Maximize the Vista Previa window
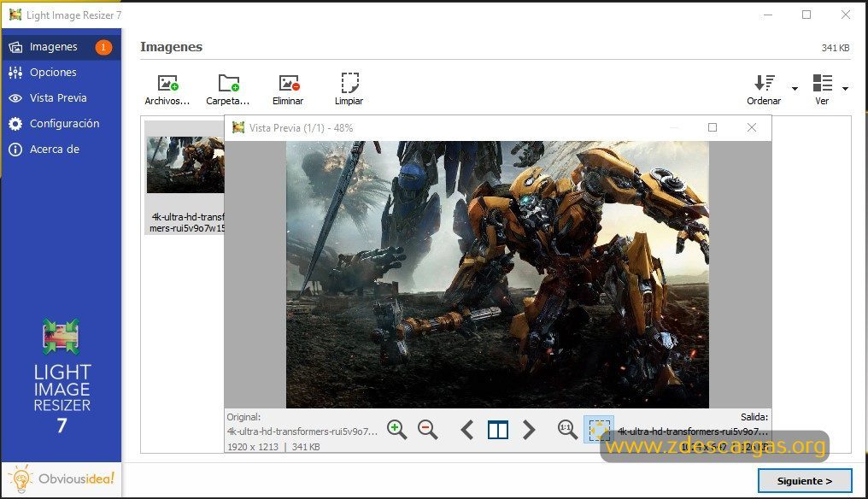Image resolution: width=868 pixels, height=499 pixels. click(x=713, y=128)
